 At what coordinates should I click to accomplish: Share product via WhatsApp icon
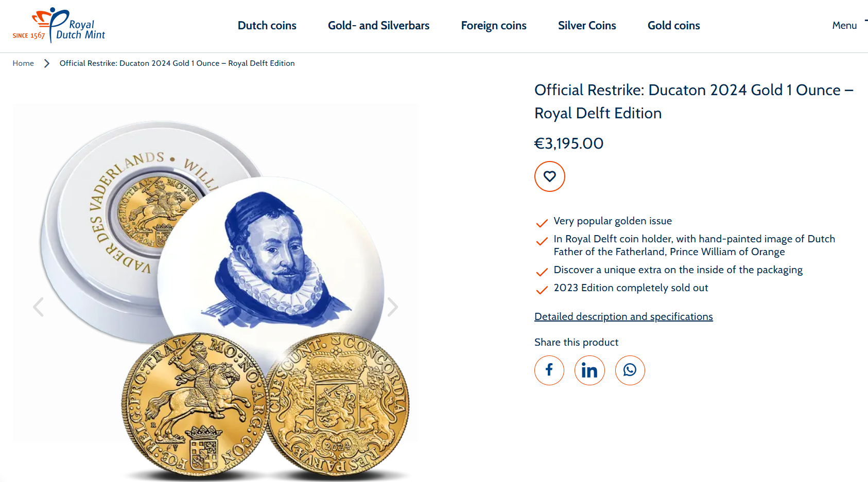[x=630, y=370]
